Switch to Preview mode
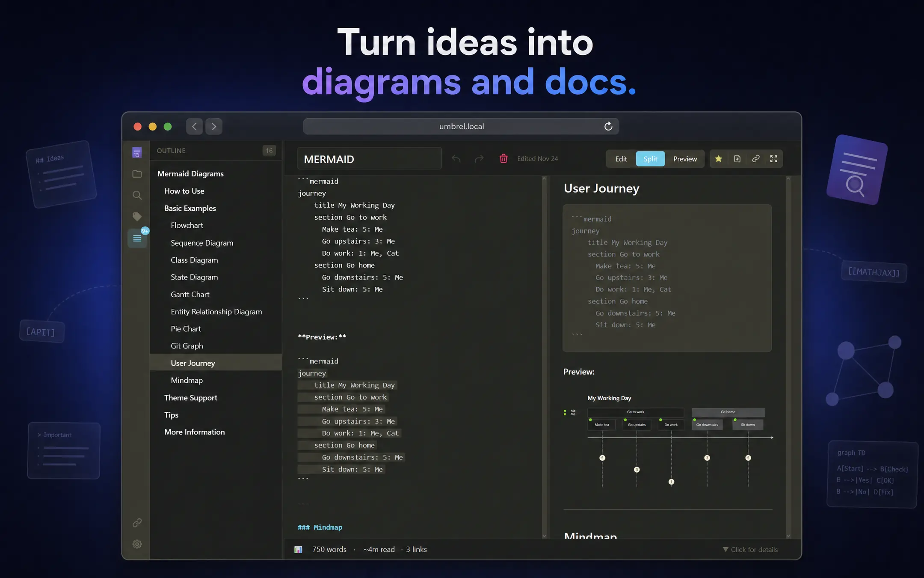 pyautogui.click(x=685, y=159)
